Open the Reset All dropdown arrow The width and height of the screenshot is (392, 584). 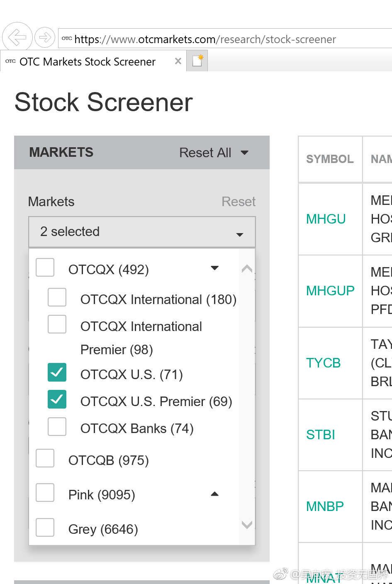[x=245, y=153]
